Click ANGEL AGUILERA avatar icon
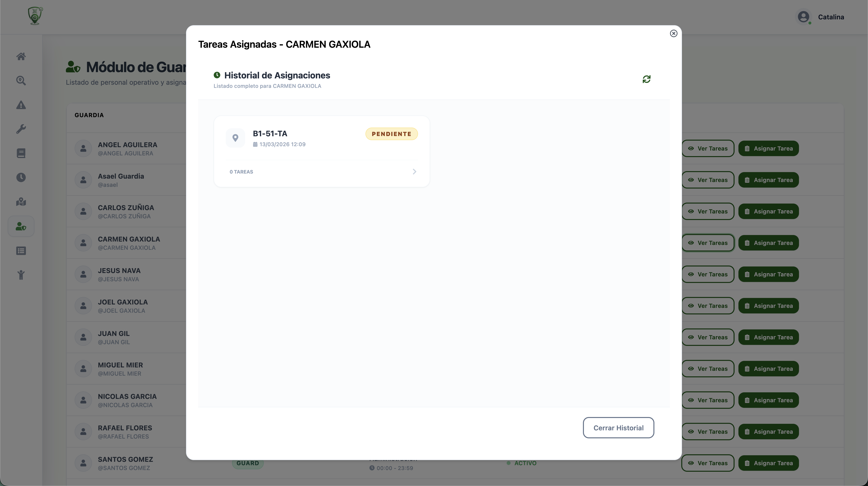 click(x=83, y=149)
